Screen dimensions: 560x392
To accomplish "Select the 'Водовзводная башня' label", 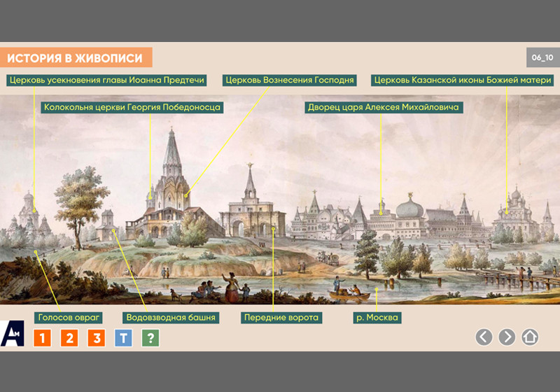I will [171, 318].
